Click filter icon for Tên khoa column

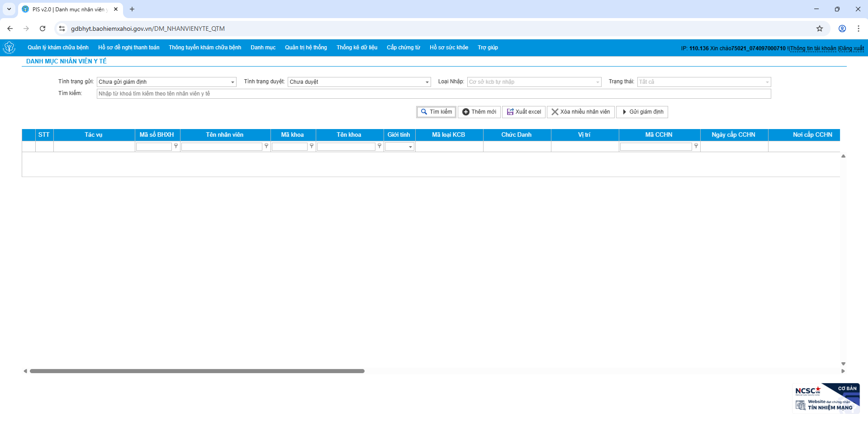379,146
